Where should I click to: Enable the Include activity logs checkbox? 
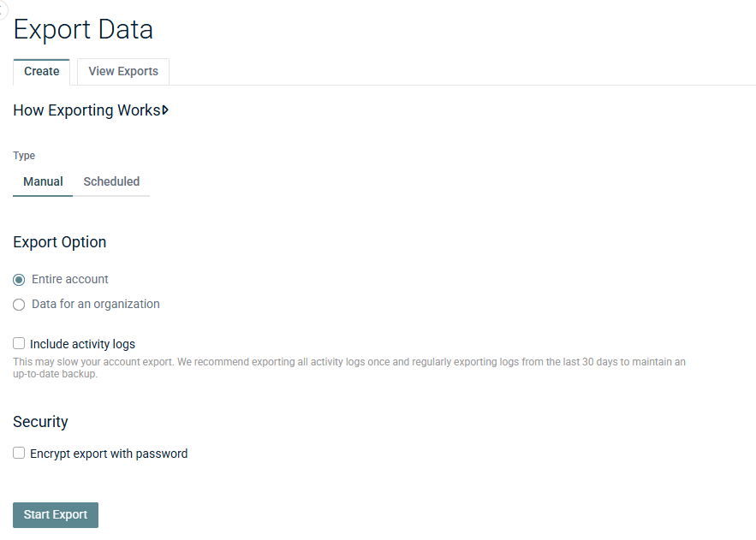pos(19,343)
